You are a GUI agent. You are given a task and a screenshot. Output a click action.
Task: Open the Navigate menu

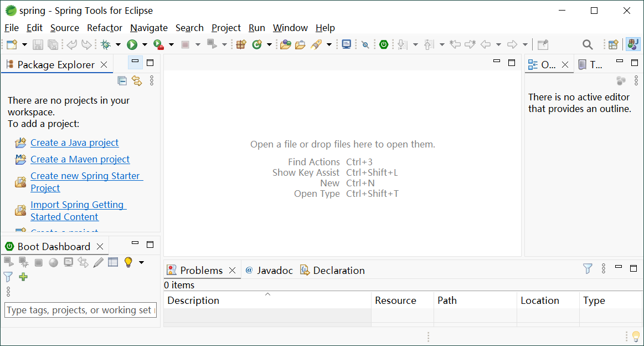point(148,28)
